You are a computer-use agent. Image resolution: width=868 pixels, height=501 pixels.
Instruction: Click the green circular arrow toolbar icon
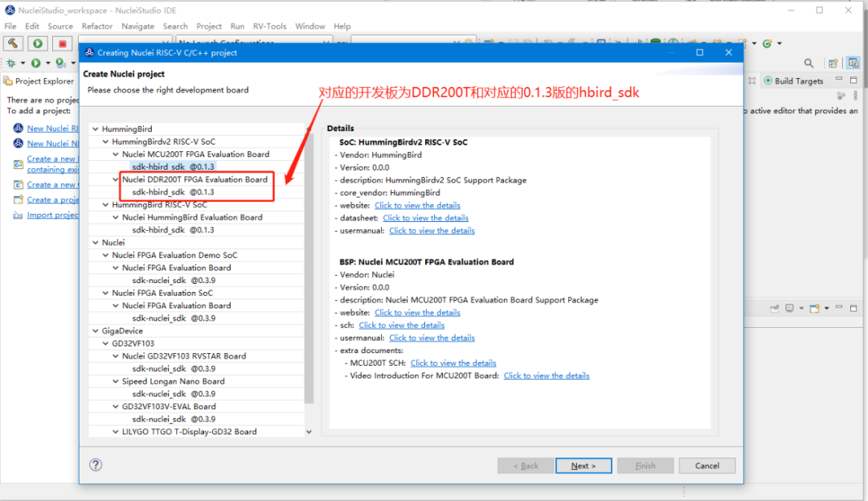(x=768, y=43)
